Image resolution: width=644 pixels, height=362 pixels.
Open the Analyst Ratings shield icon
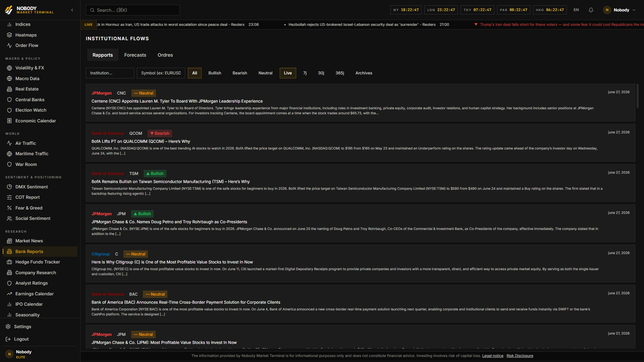coord(9,283)
